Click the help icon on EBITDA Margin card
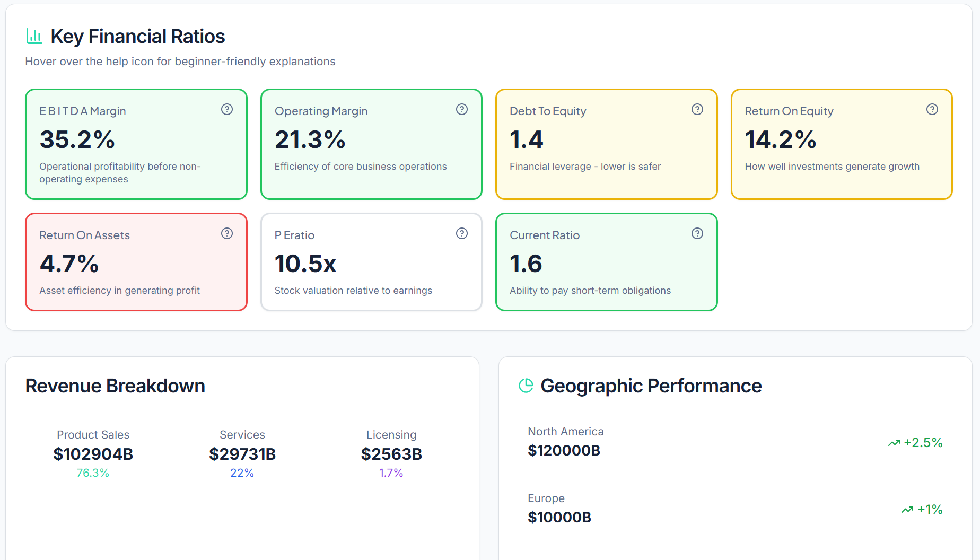Image resolution: width=980 pixels, height=560 pixels. point(226,109)
